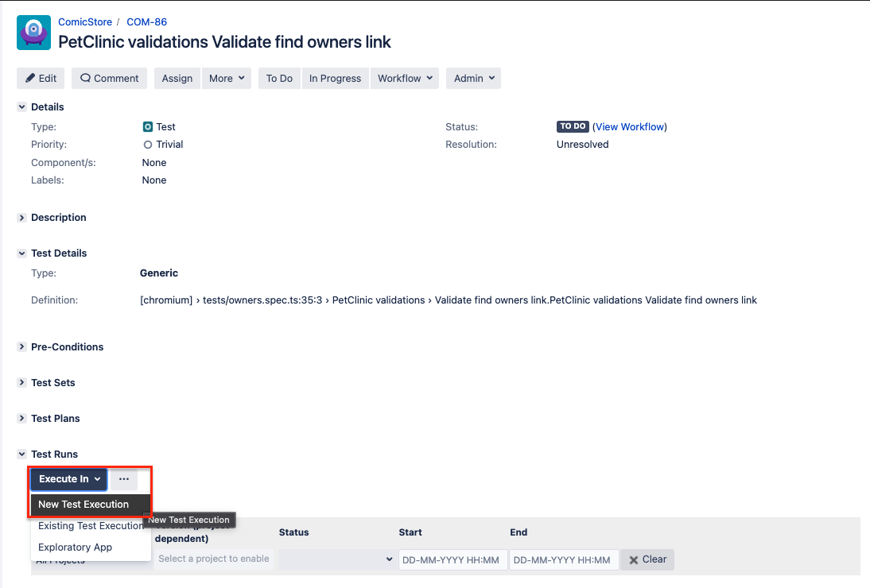Image resolution: width=870 pixels, height=588 pixels.
Task: Collapse the Test Runs section
Action: coord(21,454)
